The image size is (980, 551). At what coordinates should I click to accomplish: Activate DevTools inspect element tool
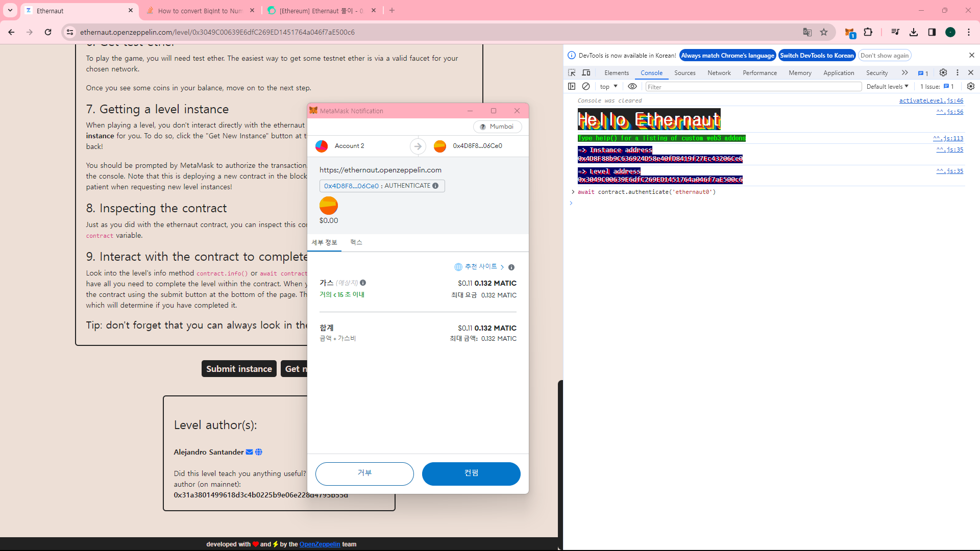pos(572,72)
